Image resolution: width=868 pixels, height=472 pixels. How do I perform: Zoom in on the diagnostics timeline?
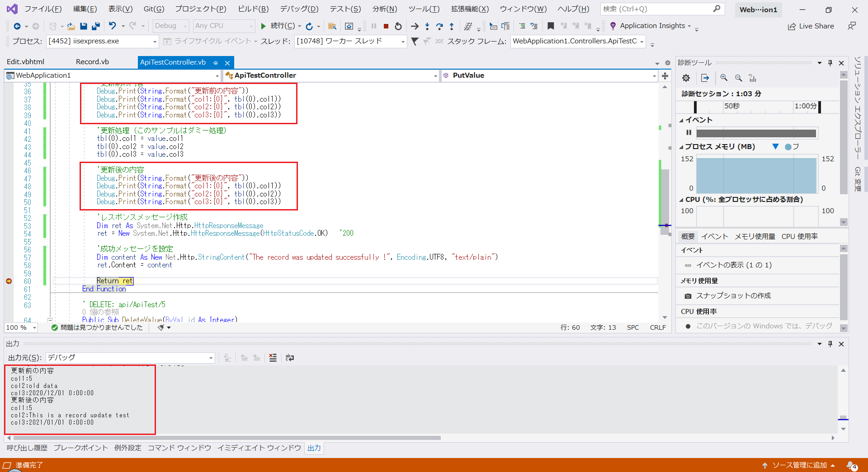724,78
